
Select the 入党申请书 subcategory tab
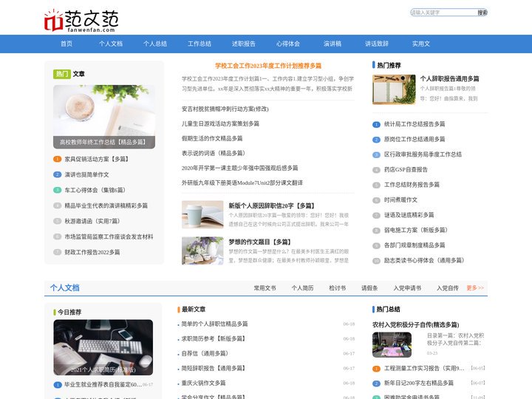[x=407, y=288]
